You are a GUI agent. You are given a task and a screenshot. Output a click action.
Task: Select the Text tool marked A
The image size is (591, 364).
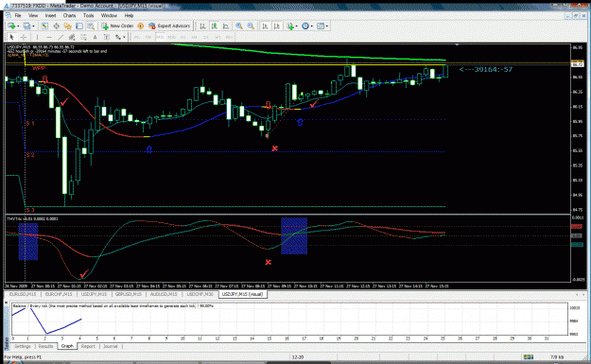point(95,37)
